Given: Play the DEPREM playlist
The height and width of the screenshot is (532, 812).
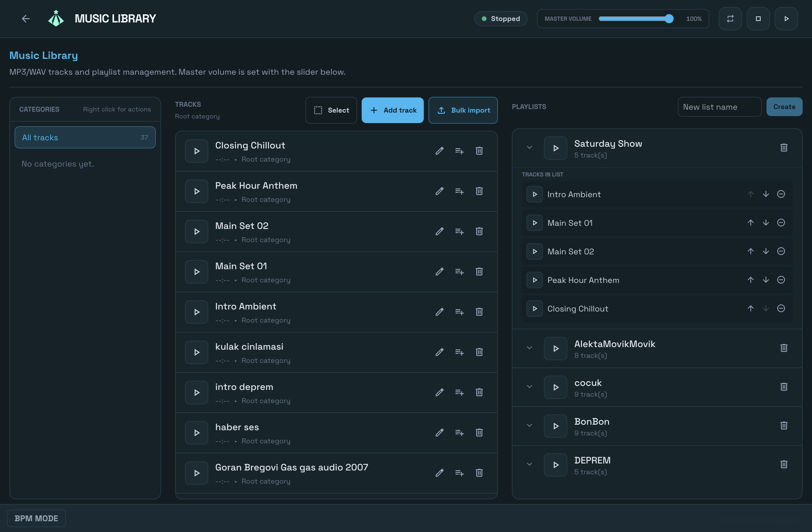Looking at the screenshot, I should pos(555,465).
